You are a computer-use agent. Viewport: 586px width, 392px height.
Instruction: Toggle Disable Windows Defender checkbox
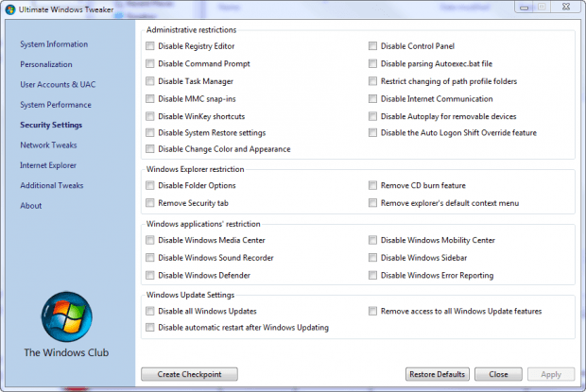(150, 275)
